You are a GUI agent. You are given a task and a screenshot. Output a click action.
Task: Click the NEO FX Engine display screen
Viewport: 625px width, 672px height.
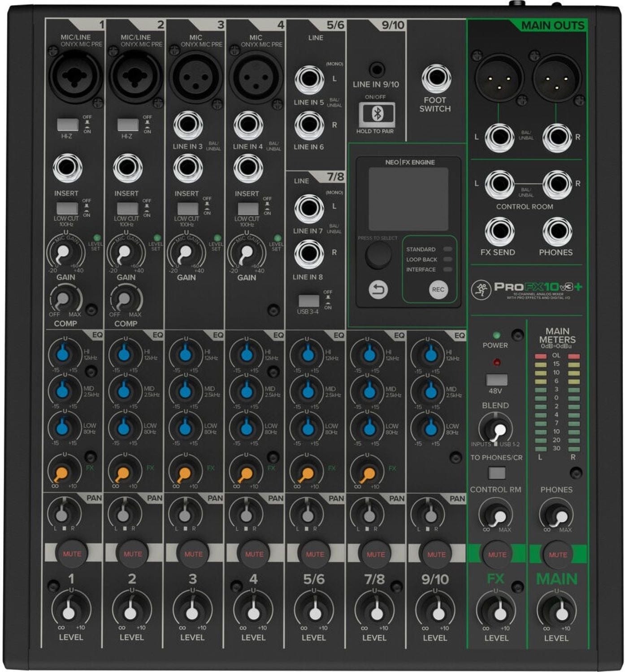tap(408, 199)
